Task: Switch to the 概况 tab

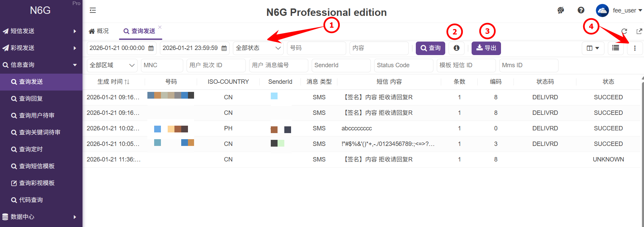Action: tap(99, 31)
